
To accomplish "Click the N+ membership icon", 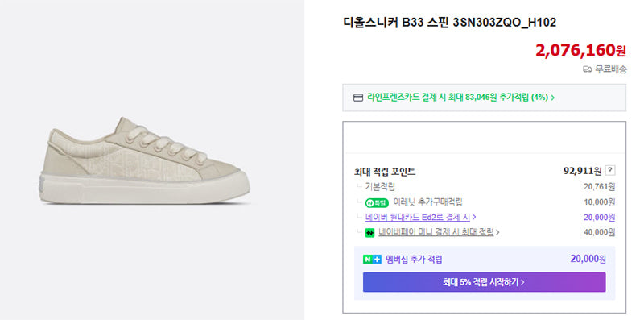I will point(372,260).
